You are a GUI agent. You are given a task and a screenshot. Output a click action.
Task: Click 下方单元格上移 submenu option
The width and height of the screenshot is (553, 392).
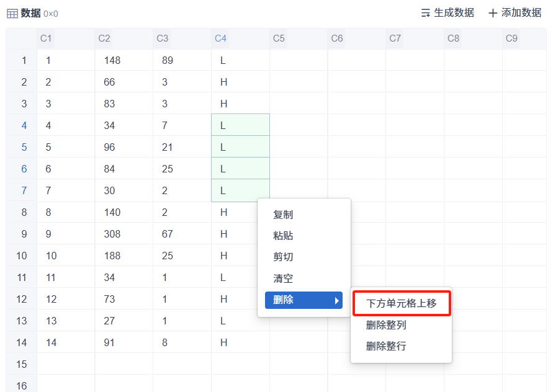click(401, 303)
